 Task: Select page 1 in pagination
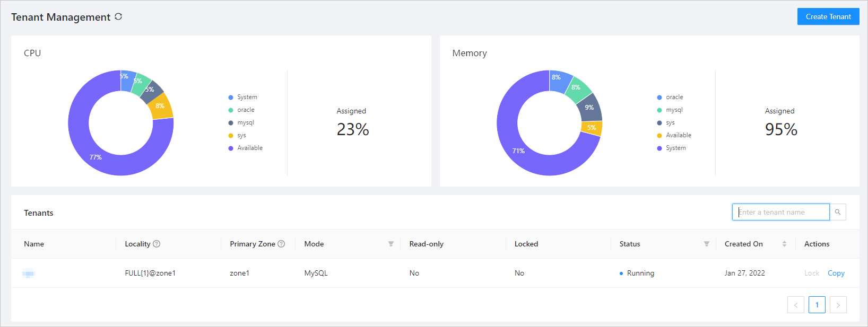tap(817, 305)
